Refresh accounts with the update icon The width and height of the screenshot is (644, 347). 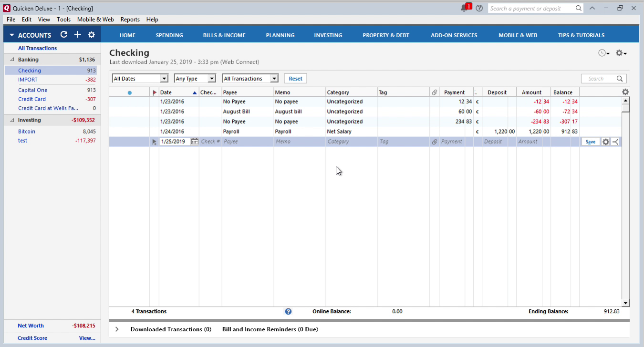64,35
